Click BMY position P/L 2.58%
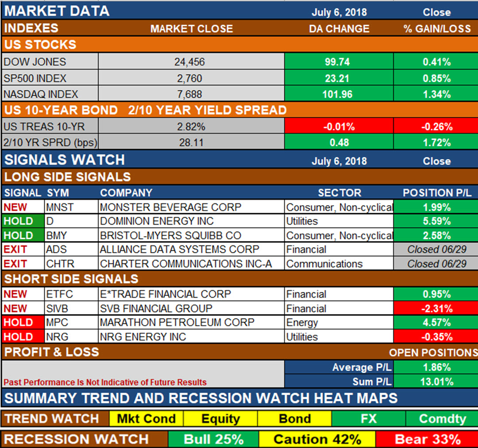The width and height of the screenshot is (478, 448). point(437,235)
